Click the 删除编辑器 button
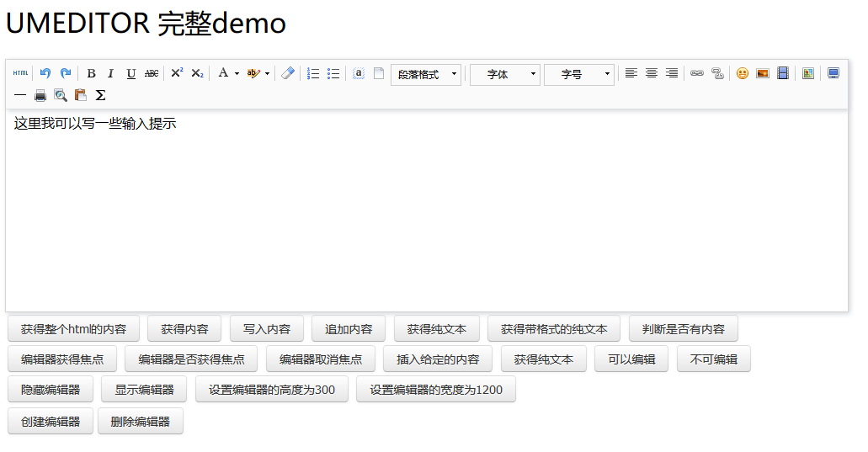Screen dimensions: 868x452 (140, 422)
